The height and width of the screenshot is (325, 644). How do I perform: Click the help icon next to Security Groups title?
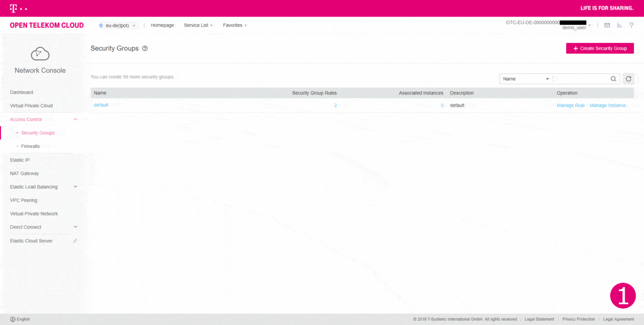(144, 48)
